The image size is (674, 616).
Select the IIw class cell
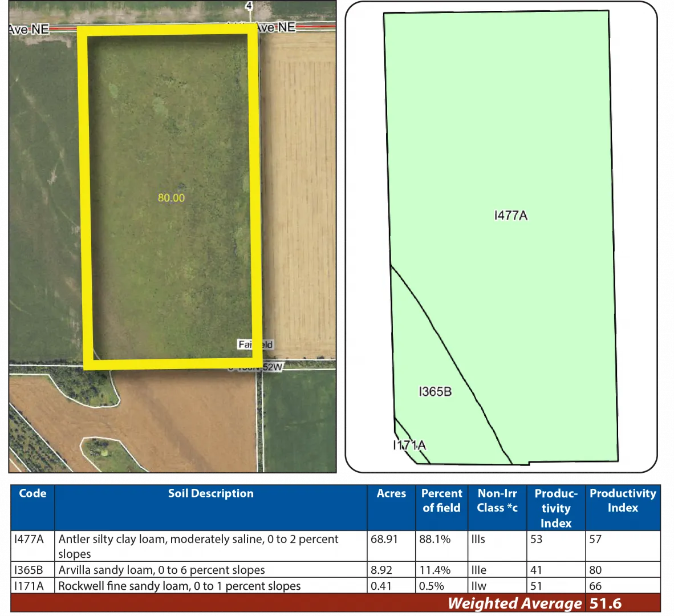pos(478,586)
